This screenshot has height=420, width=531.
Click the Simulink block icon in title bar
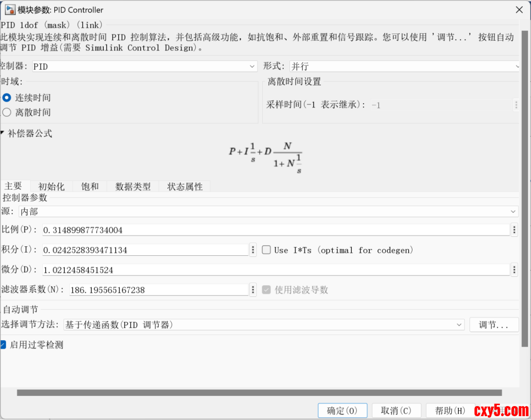point(10,10)
